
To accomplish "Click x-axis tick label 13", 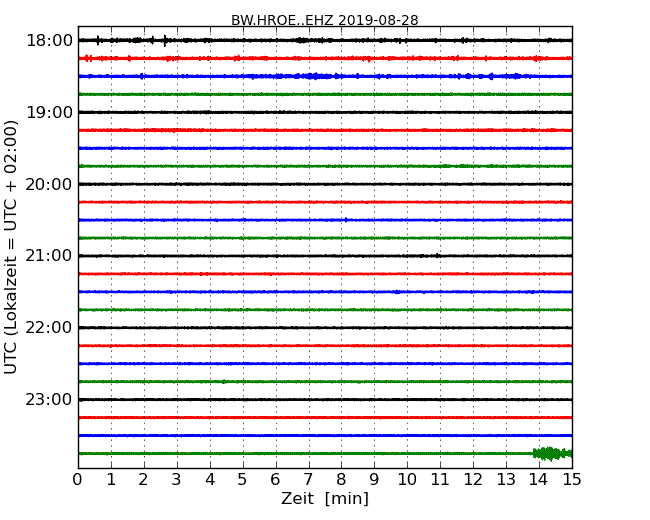I will [506, 480].
